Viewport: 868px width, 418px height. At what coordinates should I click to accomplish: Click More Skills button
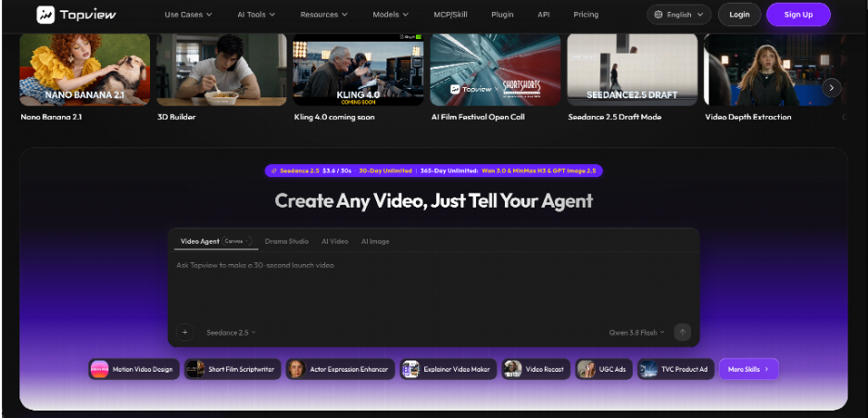[748, 369]
